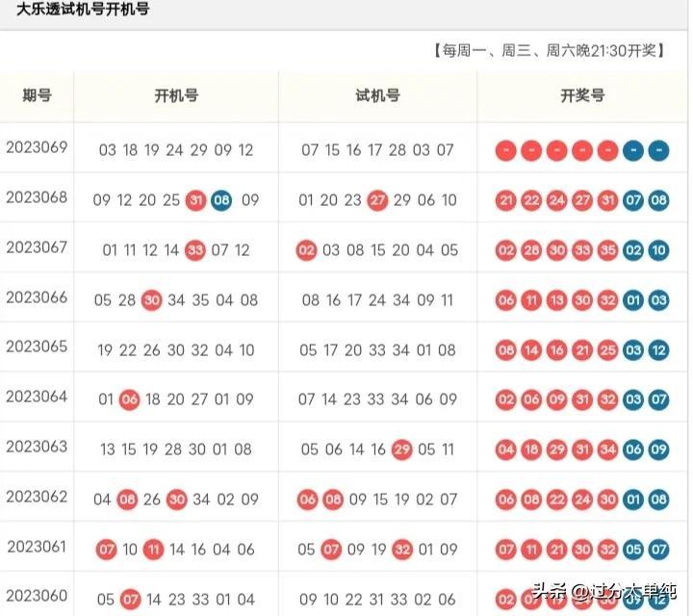
Task: Click first red placeholder ball in 2023069 开奖号
Action: point(506,150)
